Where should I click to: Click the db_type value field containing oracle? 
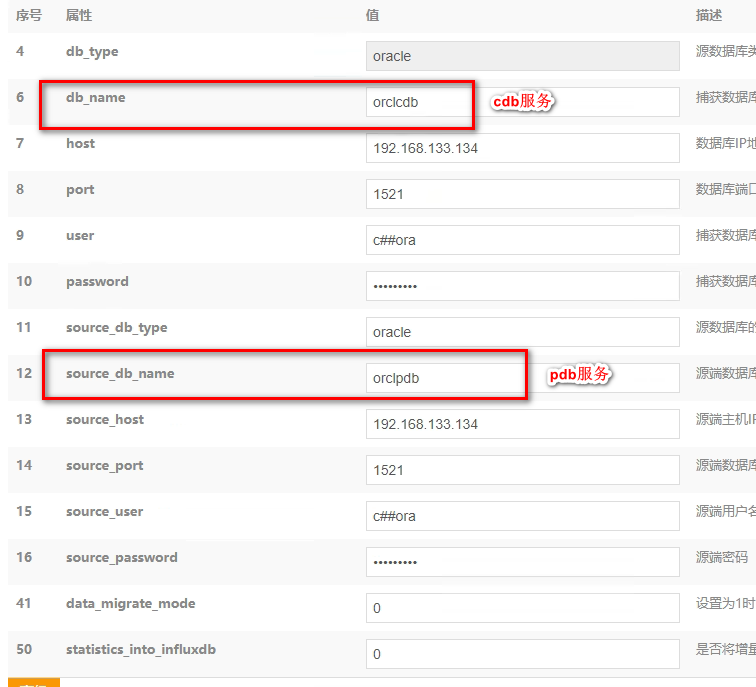pyautogui.click(x=522, y=56)
